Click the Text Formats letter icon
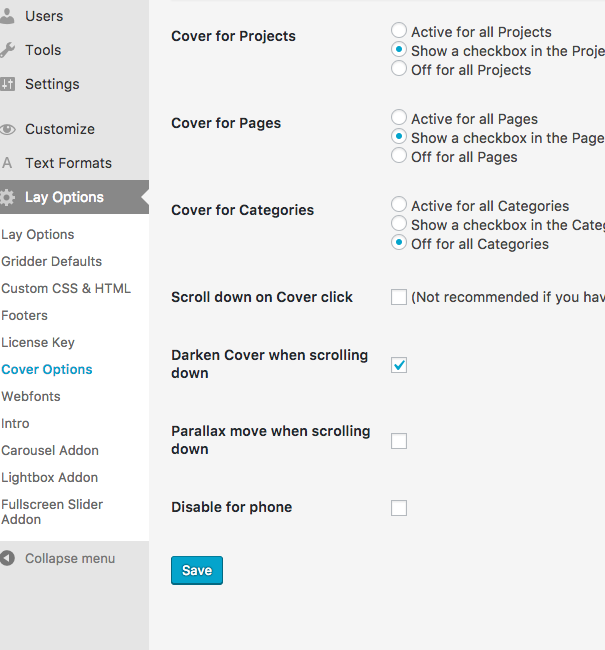 tap(8, 163)
